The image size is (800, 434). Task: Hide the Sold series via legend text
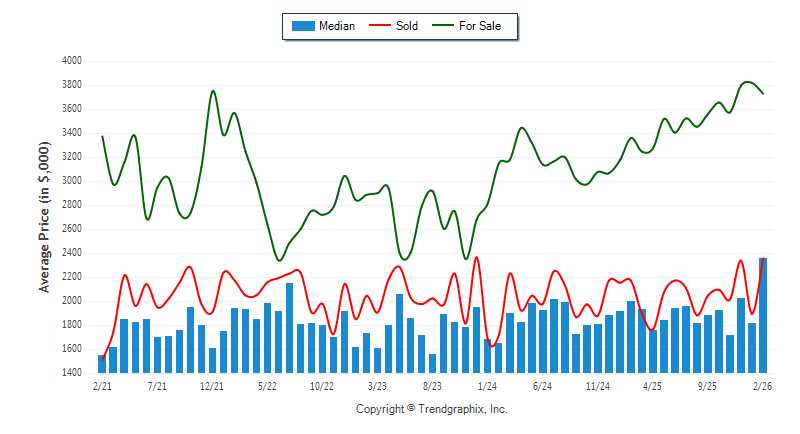[407, 26]
